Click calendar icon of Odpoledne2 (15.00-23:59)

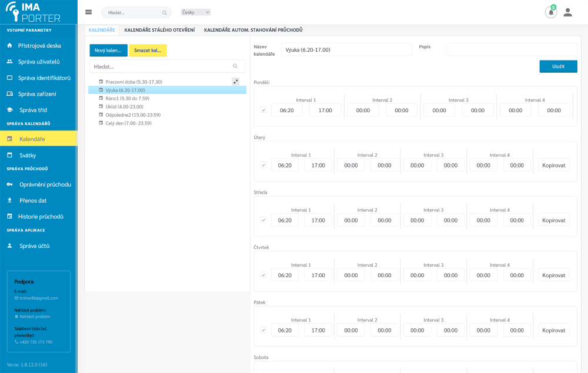101,115
